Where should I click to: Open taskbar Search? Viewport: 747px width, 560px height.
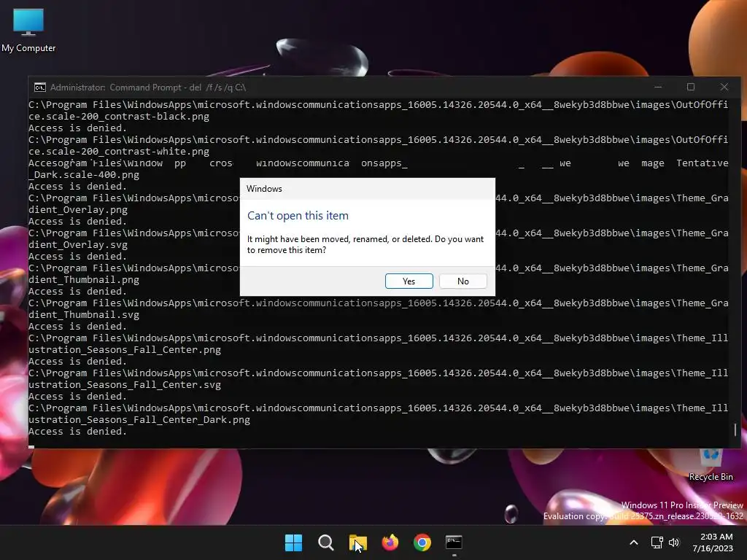tap(326, 542)
